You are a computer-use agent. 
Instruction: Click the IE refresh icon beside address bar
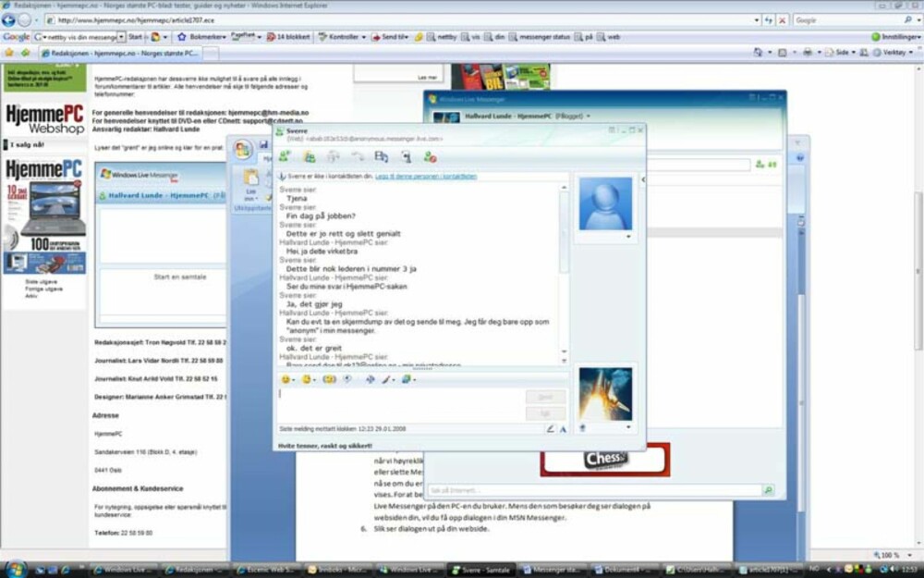coord(769,20)
